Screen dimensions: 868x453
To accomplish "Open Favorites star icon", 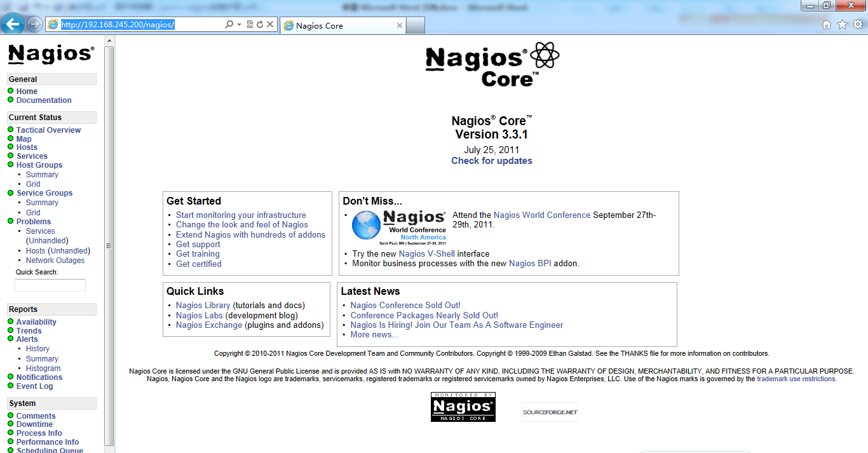I will 842,25.
